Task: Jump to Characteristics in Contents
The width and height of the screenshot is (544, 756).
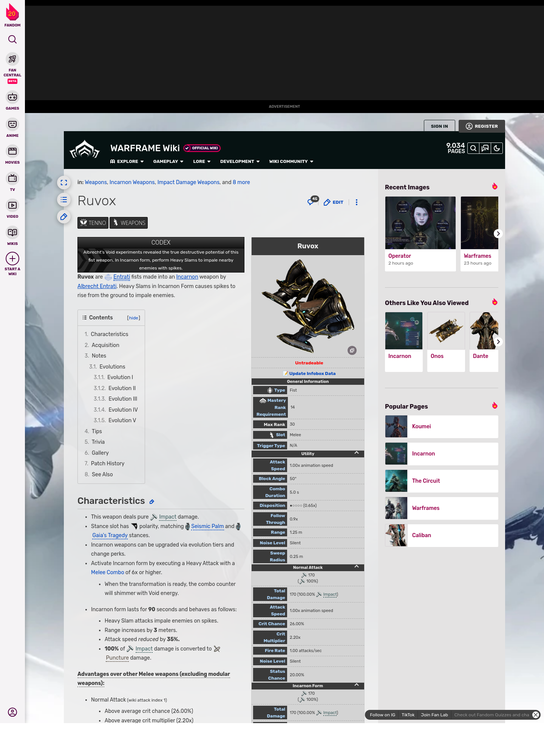Action: [110, 334]
